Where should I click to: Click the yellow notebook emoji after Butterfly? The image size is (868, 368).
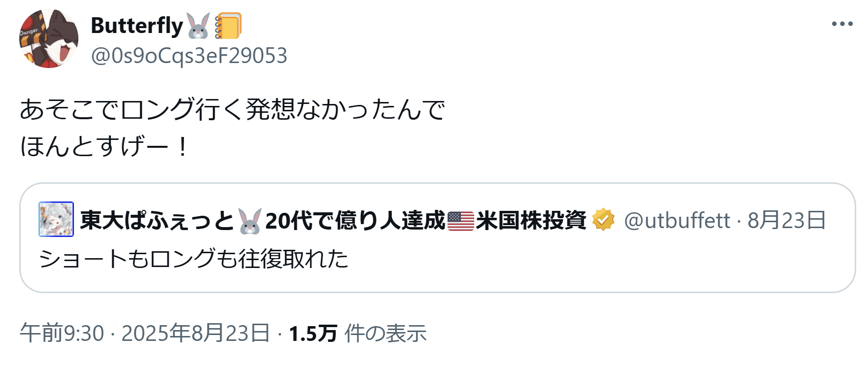tap(228, 26)
